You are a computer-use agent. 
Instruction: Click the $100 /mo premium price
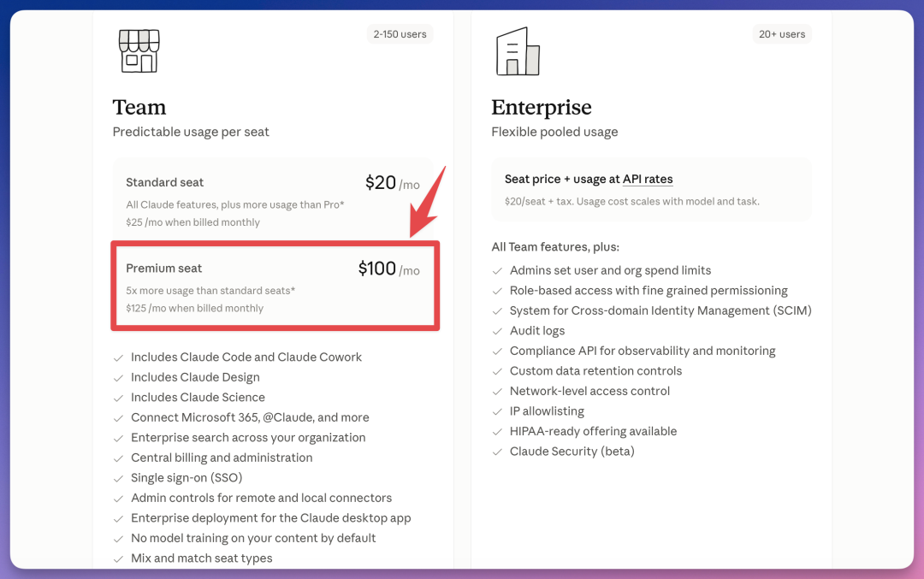click(389, 269)
